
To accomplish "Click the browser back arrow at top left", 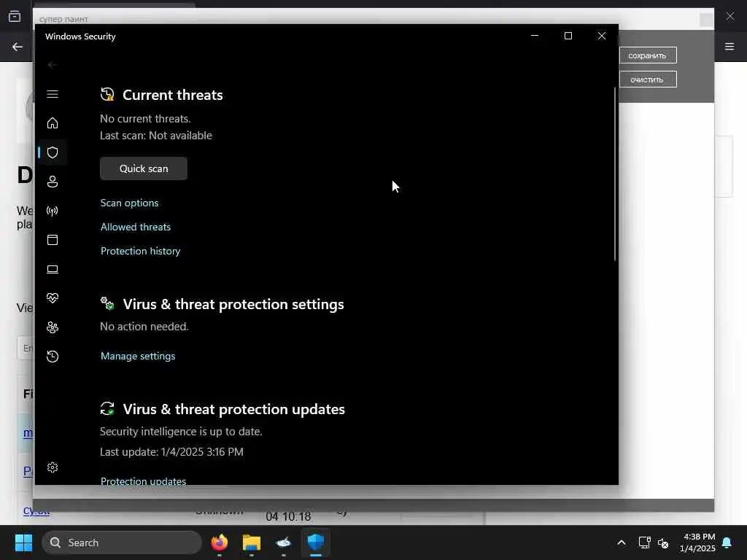I will pos(18,47).
